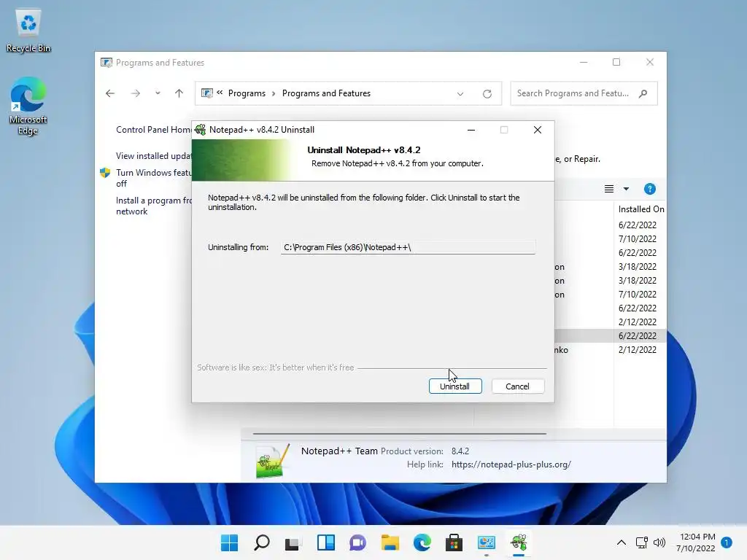The width and height of the screenshot is (747, 560).
Task: Click the Uninstall button in the Notepad++ dialog
Action: (455, 386)
